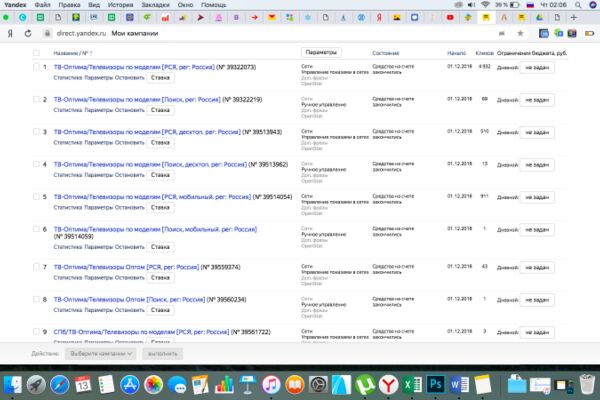600x400 pixels.
Task: Open Yandex Browser icon in dock
Action: [x=388, y=385]
